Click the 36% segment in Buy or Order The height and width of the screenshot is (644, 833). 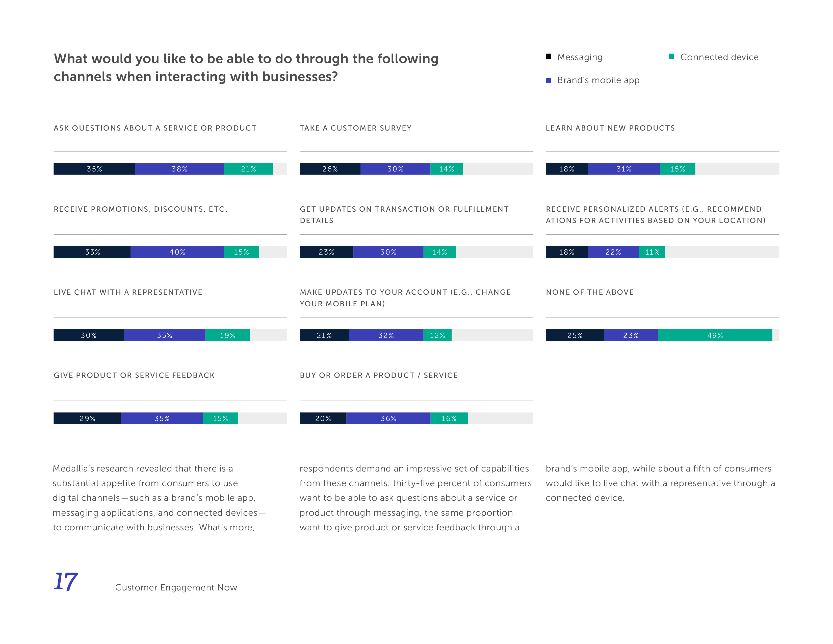pos(388,418)
